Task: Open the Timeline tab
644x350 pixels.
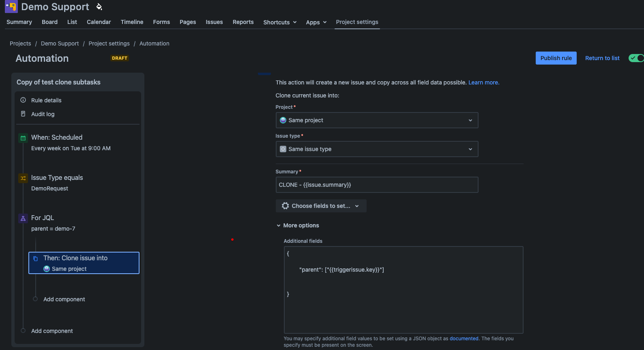Action: pos(132,22)
